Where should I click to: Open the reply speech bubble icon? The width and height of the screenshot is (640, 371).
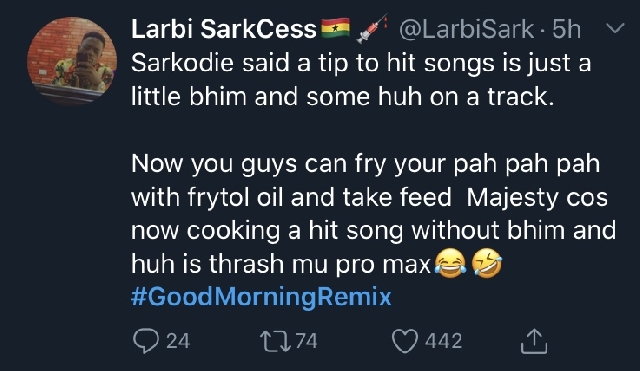146,340
